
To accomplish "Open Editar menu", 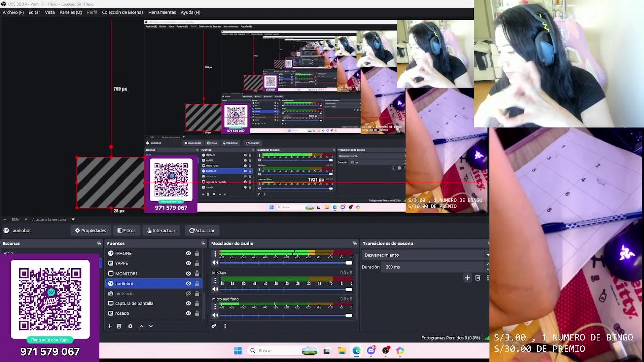I will coord(34,12).
